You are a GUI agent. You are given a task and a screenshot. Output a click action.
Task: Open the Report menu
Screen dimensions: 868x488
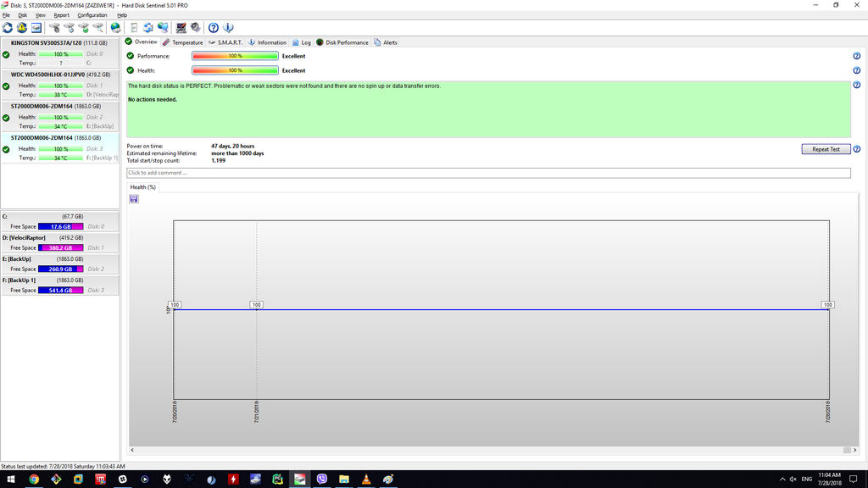pyautogui.click(x=61, y=15)
